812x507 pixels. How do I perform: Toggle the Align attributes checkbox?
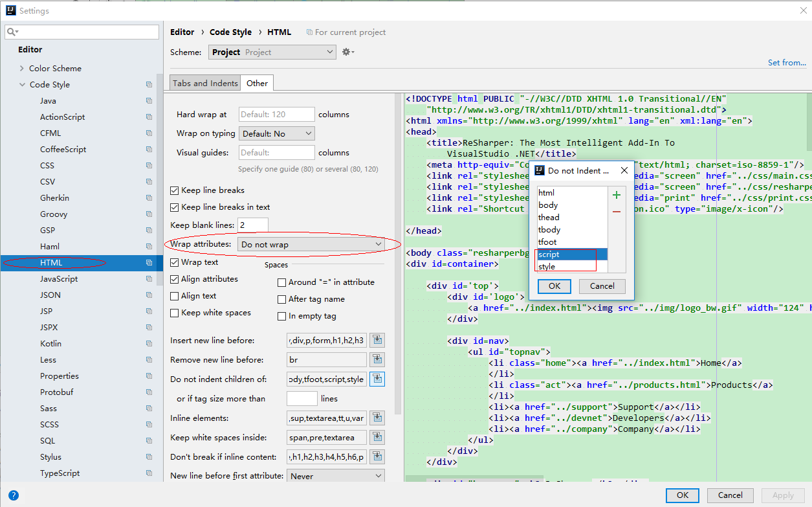(x=174, y=279)
